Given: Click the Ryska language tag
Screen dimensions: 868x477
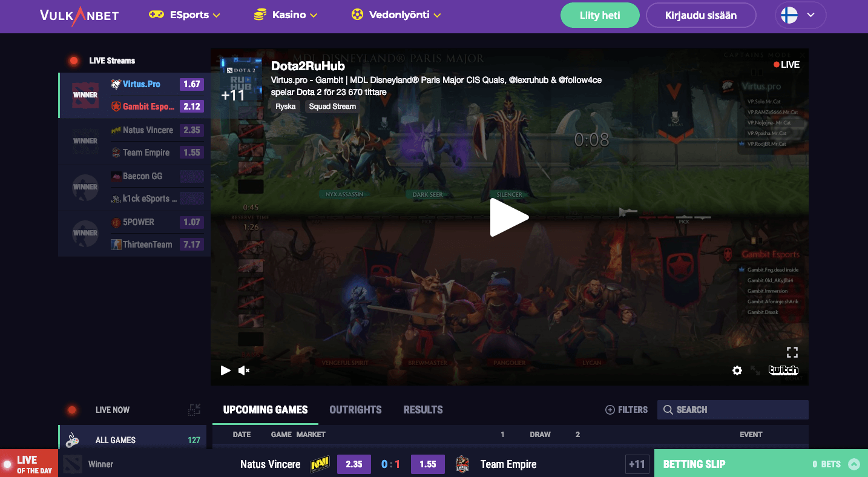Looking at the screenshot, I should click(x=286, y=106).
